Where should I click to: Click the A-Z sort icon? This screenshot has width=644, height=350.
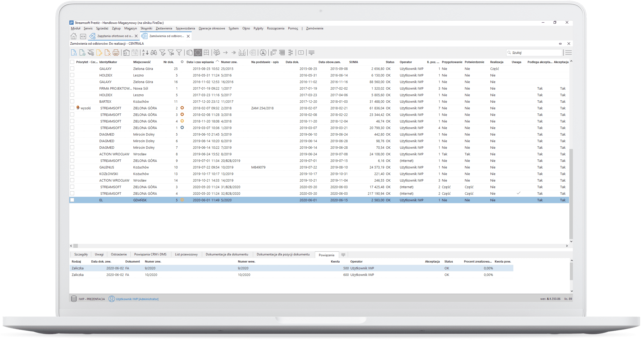pyautogui.click(x=145, y=53)
